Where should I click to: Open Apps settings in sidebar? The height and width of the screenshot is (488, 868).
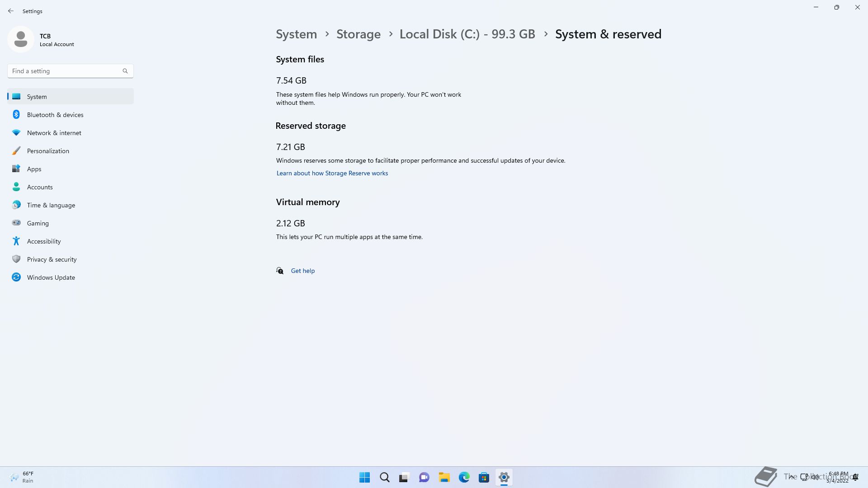tap(71, 169)
